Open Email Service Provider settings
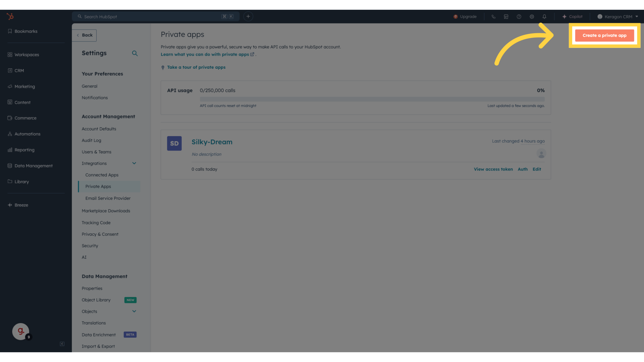644x362 pixels. pyautogui.click(x=108, y=198)
